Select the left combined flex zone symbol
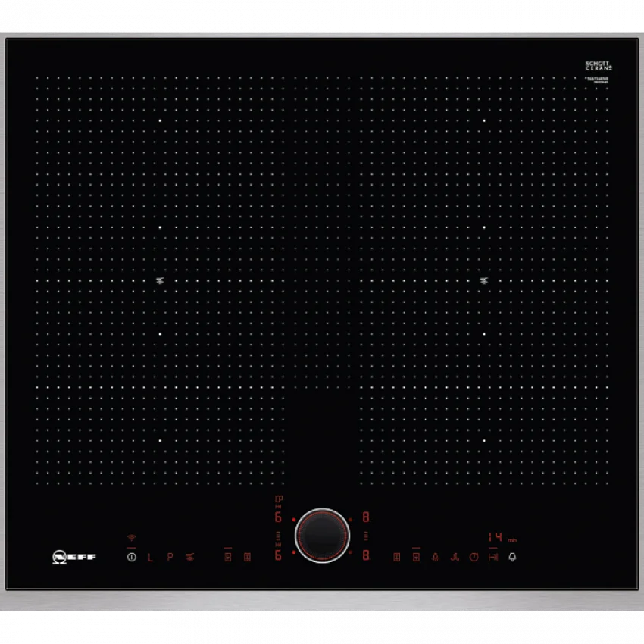The image size is (644, 644). click(x=247, y=558)
